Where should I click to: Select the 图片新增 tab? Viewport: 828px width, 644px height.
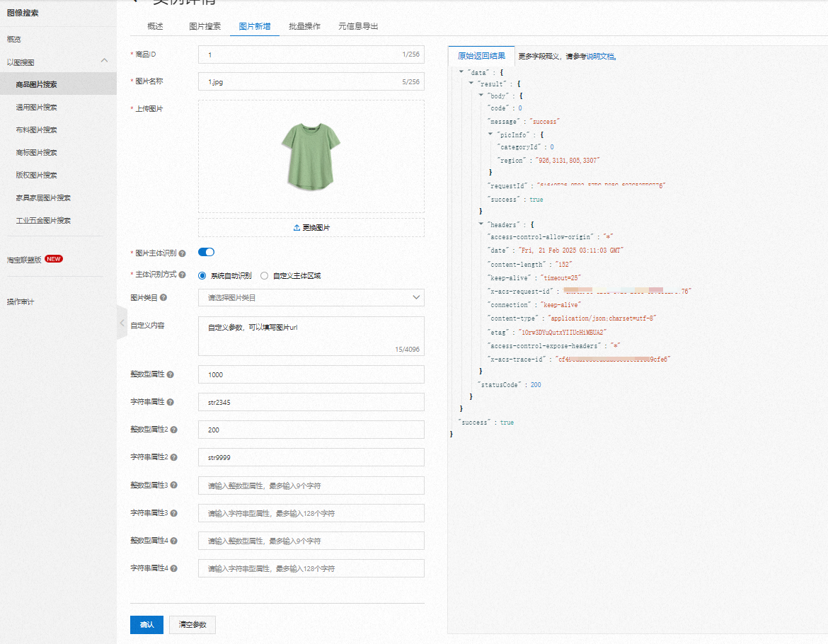[255, 26]
